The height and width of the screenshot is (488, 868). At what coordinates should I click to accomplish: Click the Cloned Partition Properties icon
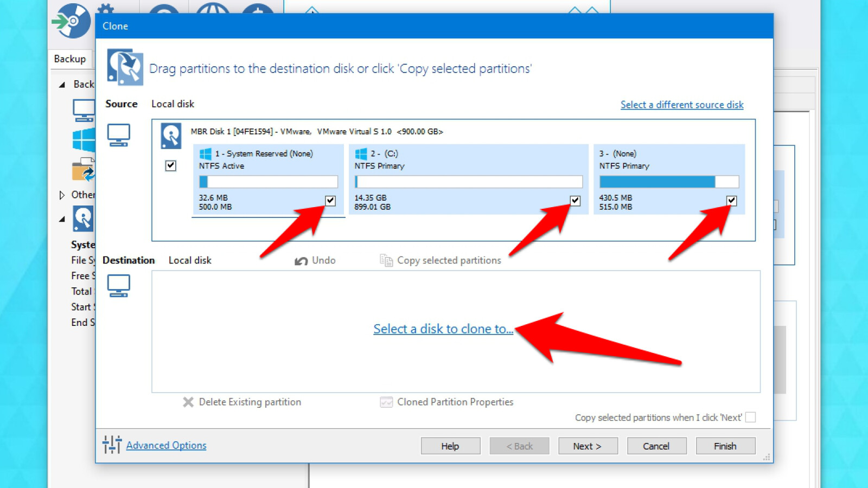[x=386, y=402]
